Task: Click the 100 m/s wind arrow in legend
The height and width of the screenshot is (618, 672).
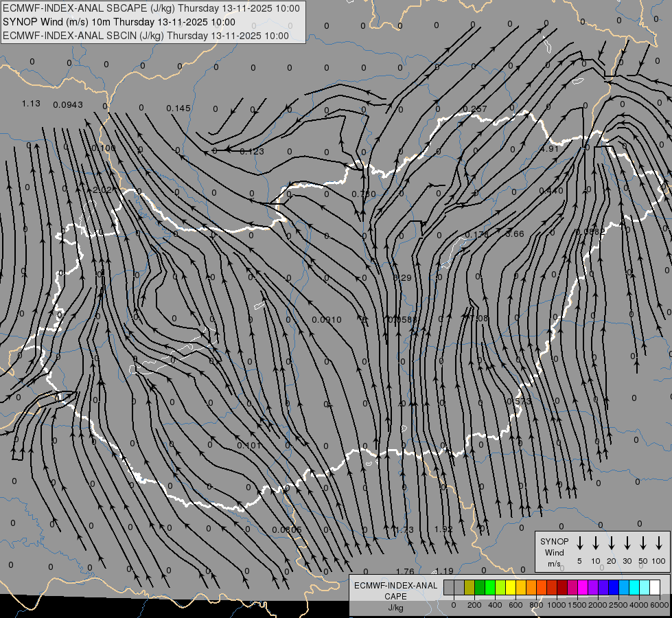Action: pyautogui.click(x=659, y=542)
